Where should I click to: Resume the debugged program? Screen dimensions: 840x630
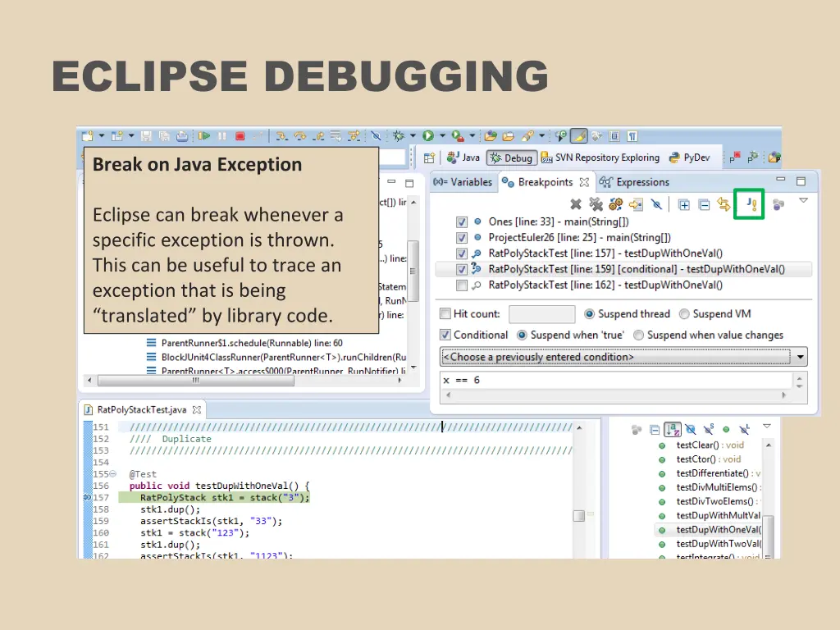(x=203, y=136)
